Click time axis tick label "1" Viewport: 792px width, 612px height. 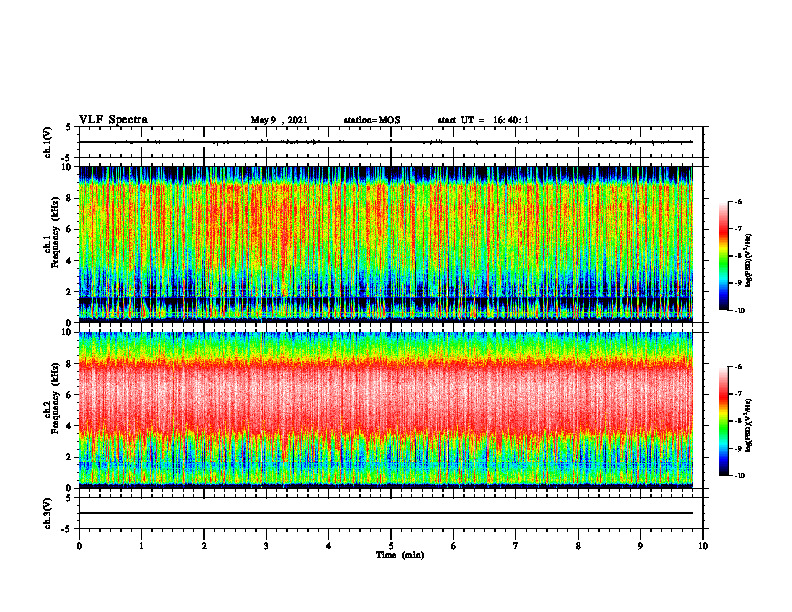pos(141,546)
